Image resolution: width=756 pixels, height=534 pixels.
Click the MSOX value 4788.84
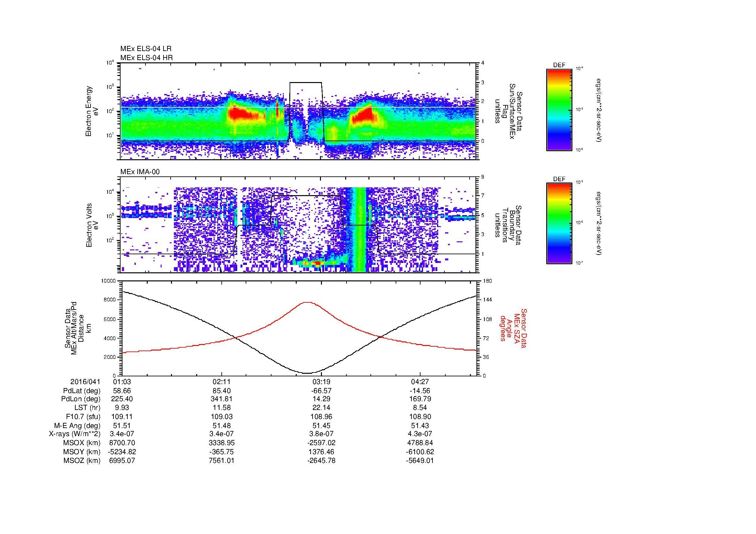point(420,443)
